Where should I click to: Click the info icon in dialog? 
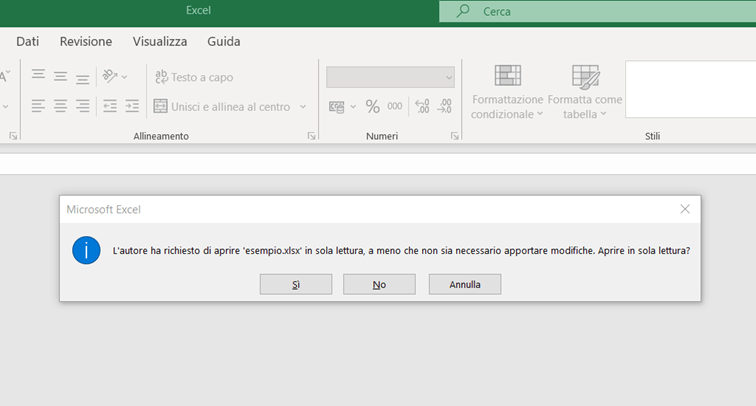(x=86, y=250)
